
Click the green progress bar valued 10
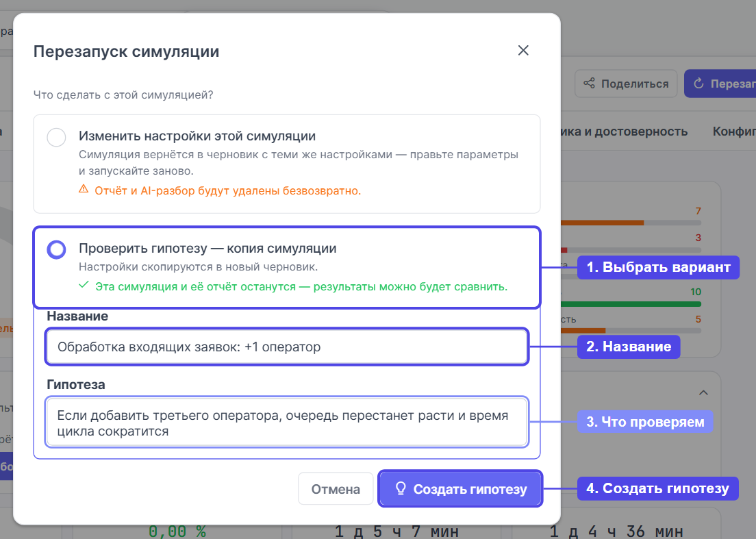pos(631,303)
